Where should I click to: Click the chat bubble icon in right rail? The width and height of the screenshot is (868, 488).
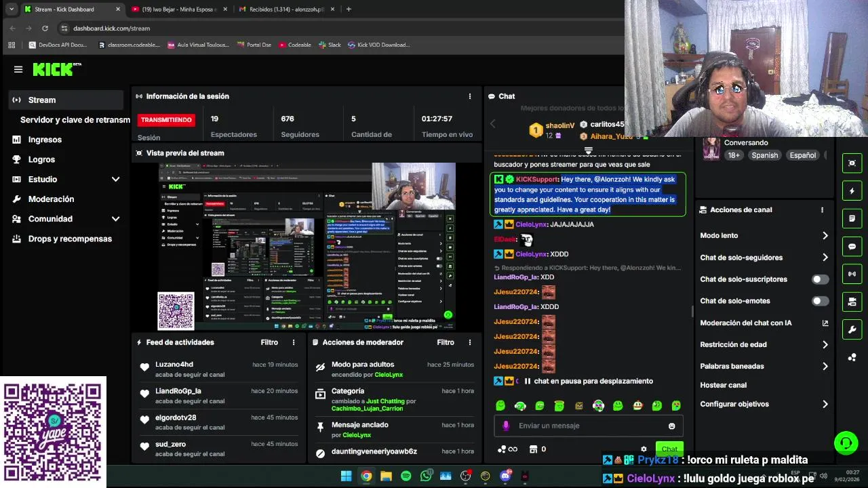point(852,247)
